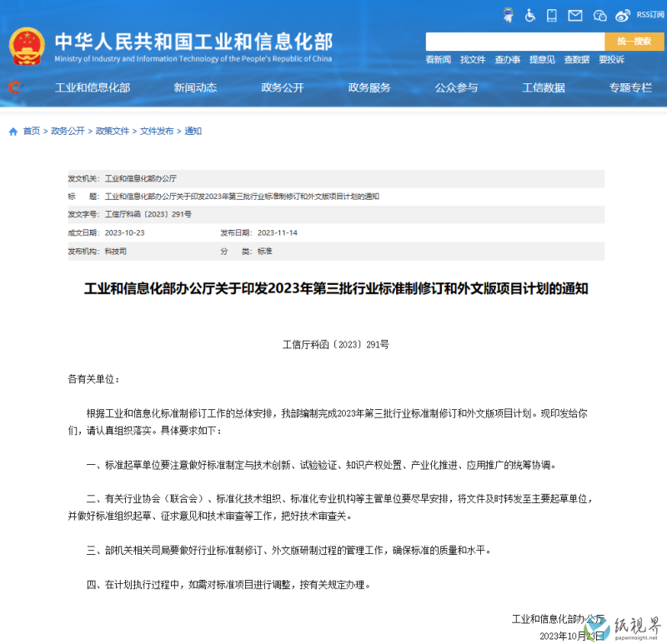This screenshot has height=644, width=667.
Task: Open the mobile version phone icon
Action: point(552,15)
